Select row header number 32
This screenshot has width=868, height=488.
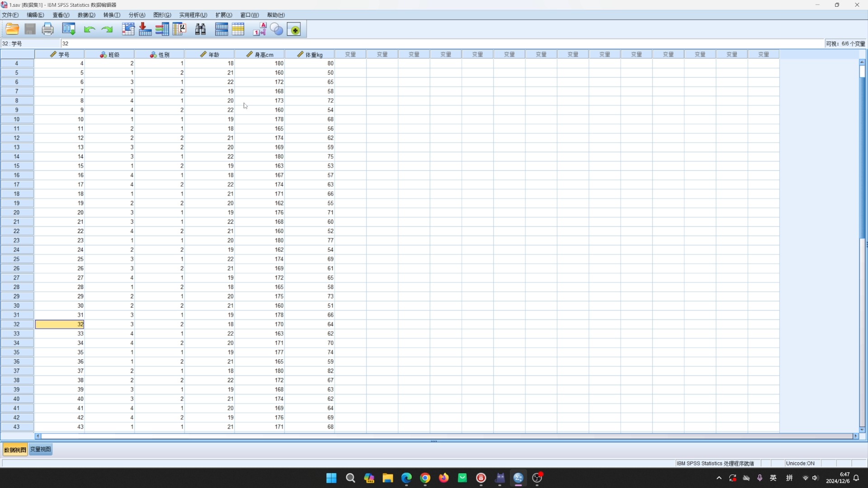pos(17,324)
